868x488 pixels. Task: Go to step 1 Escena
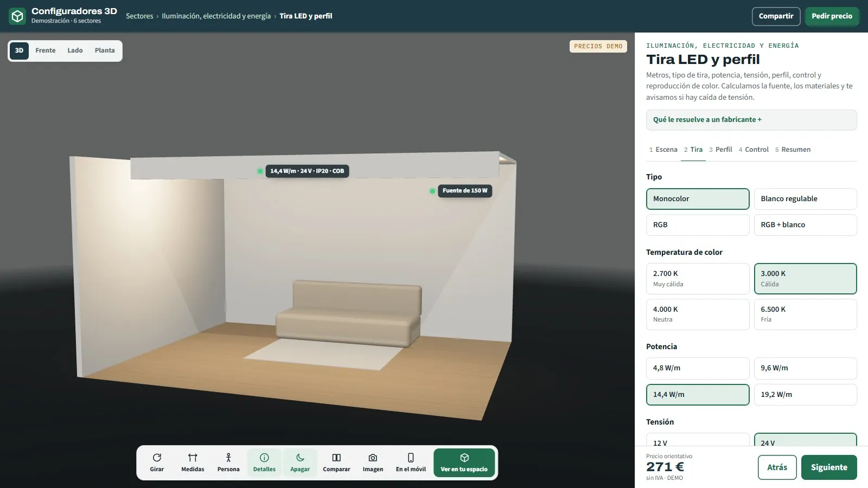(663, 150)
